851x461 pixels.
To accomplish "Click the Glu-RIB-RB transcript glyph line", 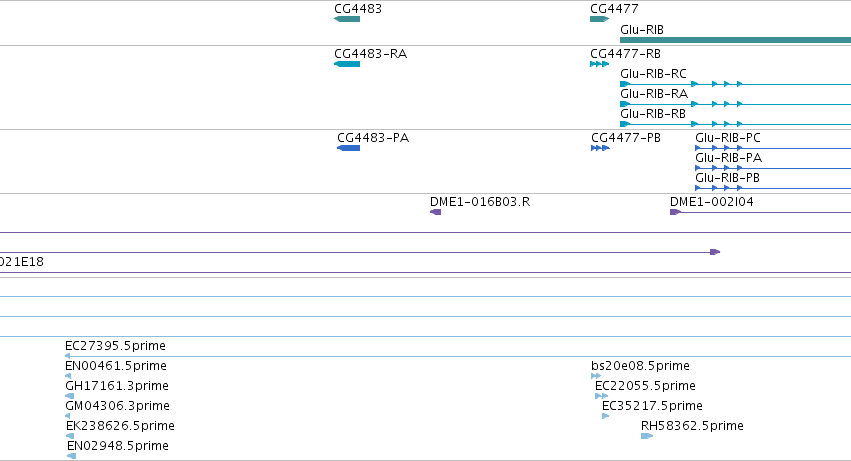I will point(735,124).
